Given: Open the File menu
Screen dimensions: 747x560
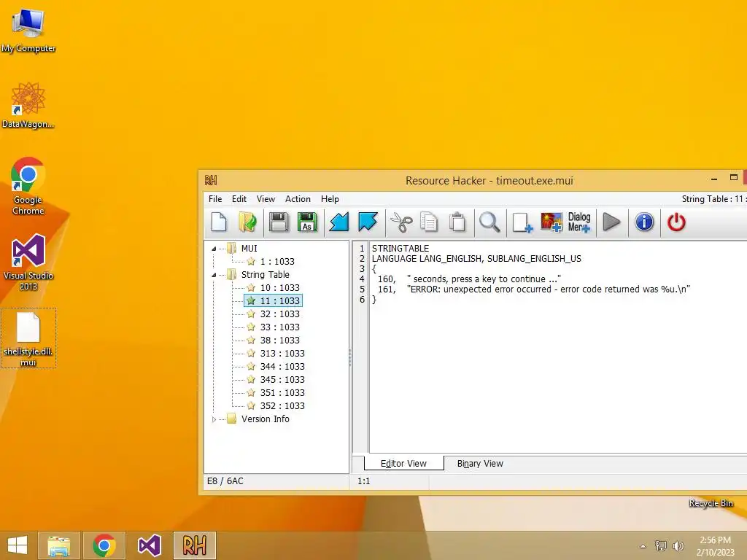Looking at the screenshot, I should pos(215,199).
